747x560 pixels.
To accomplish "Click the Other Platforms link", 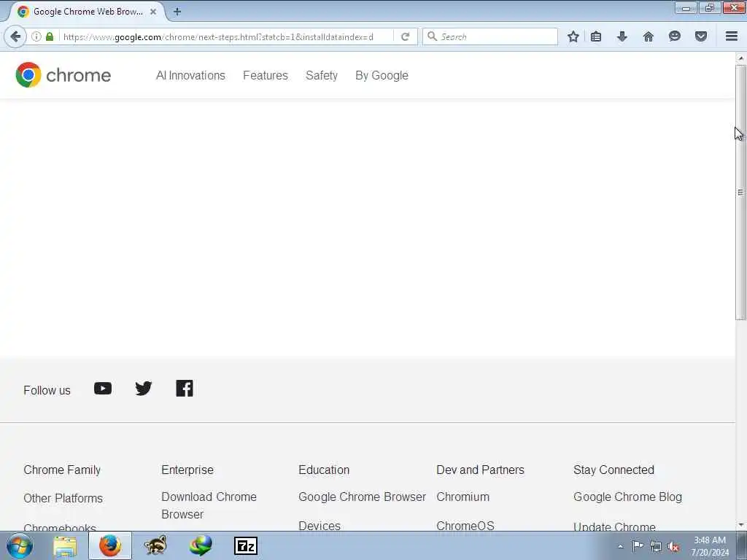I will [63, 498].
